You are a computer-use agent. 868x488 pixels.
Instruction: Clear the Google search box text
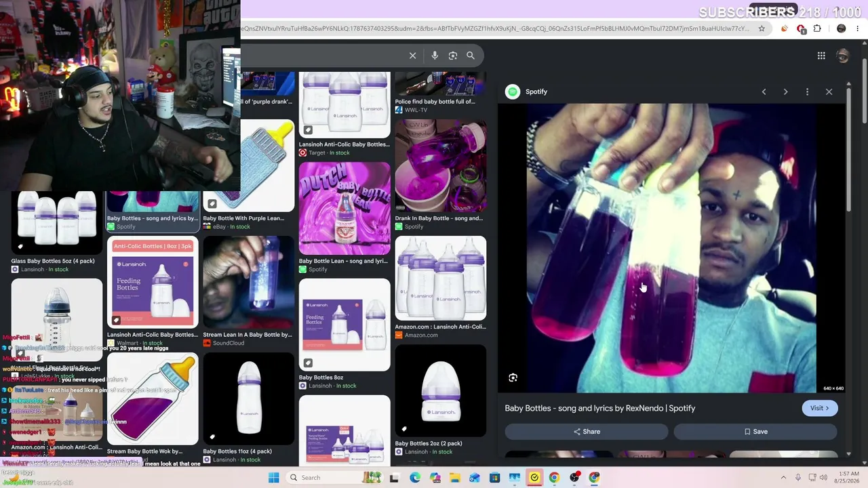tap(412, 56)
